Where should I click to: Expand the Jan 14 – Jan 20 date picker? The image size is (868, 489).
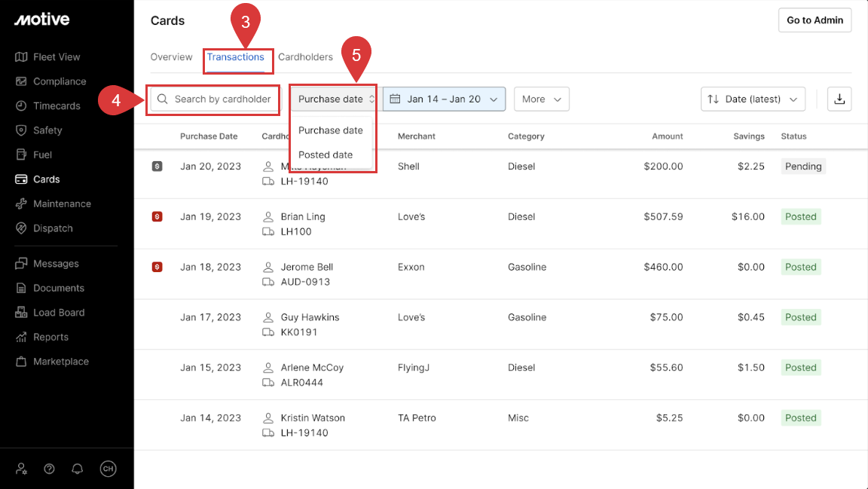444,99
